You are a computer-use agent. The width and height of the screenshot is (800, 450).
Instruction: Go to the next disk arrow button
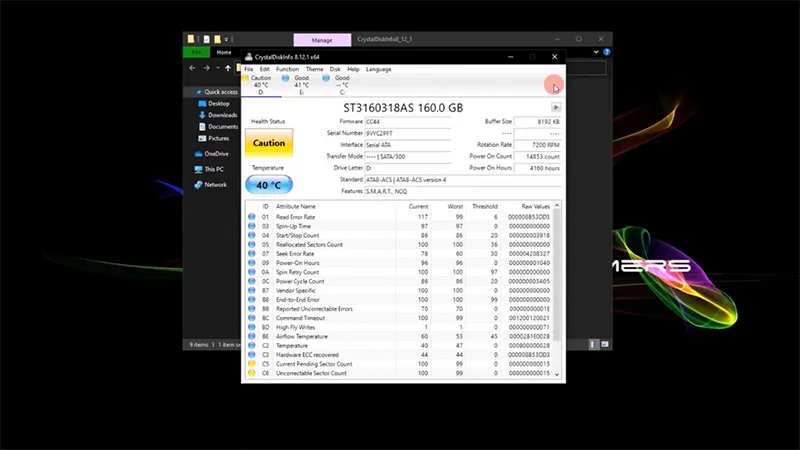[556, 107]
